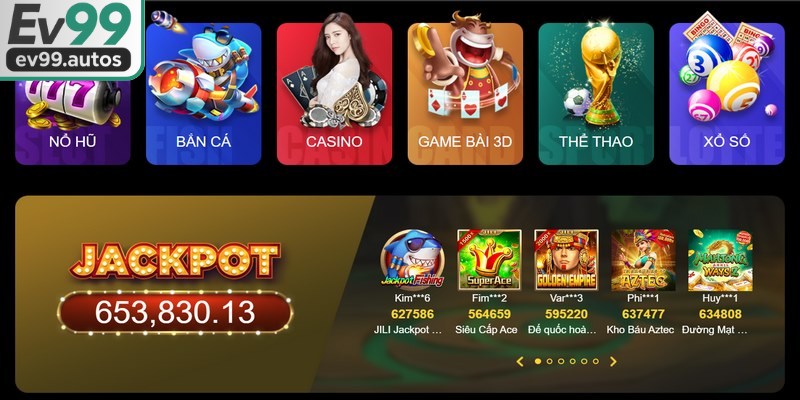This screenshot has height=400, width=800.
Task: Click the jackpot amount 653,830.13 display
Action: [x=175, y=312]
